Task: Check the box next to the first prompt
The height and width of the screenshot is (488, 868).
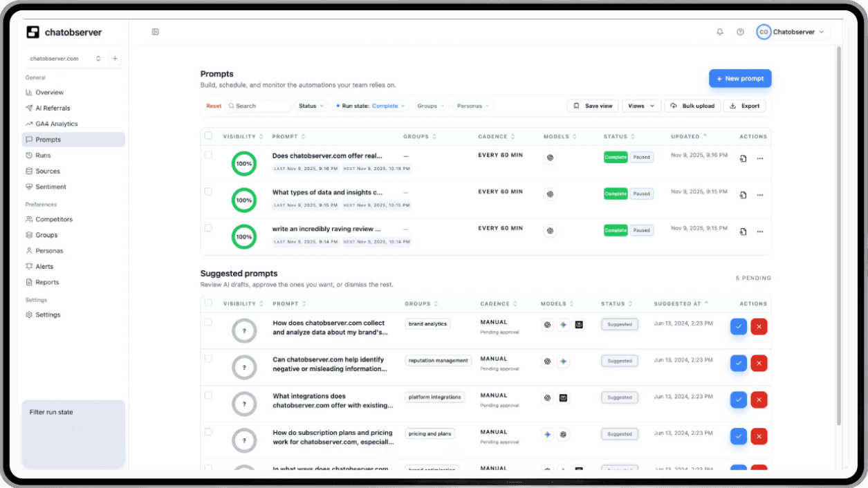Action: pos(208,153)
